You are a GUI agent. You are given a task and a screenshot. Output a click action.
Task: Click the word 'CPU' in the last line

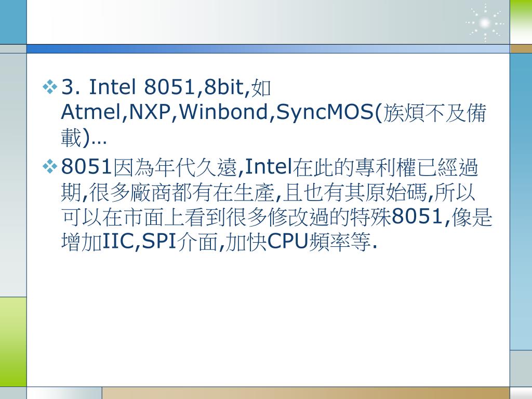[x=287, y=242]
